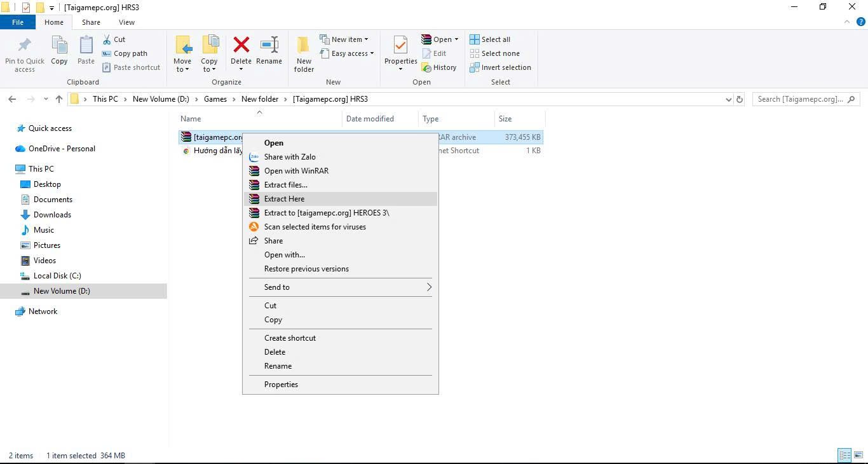The image size is (868, 464).
Task: Select Scan selected items for viruses
Action: click(x=315, y=227)
